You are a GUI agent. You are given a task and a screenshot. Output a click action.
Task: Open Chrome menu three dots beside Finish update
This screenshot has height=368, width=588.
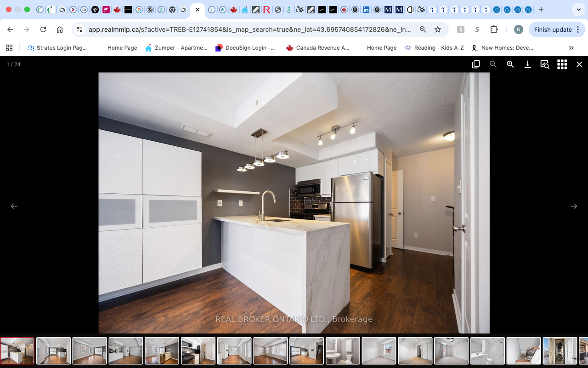(578, 29)
